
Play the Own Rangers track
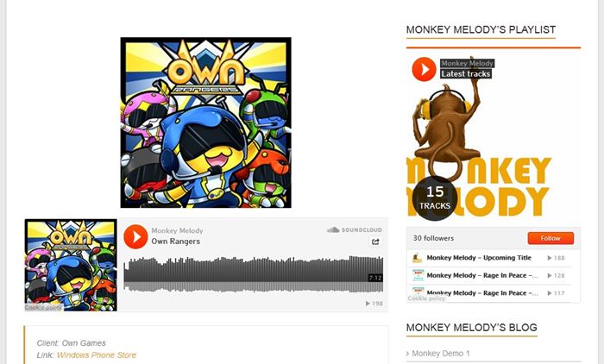[135, 236]
